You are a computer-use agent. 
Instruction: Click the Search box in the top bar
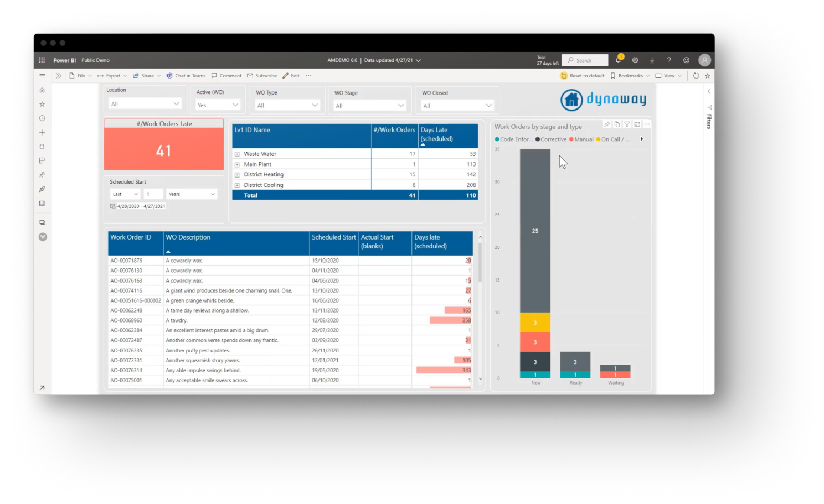tap(585, 60)
